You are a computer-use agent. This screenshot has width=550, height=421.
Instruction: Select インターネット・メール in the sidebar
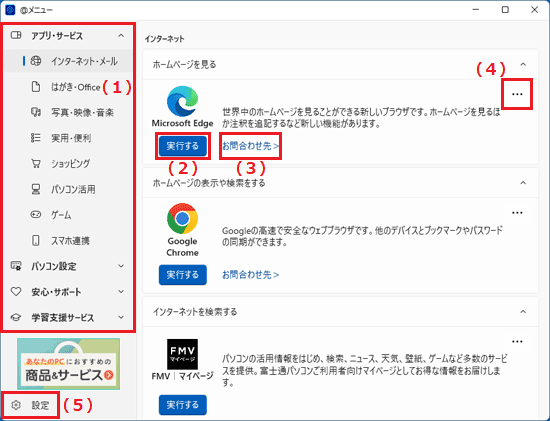68,61
